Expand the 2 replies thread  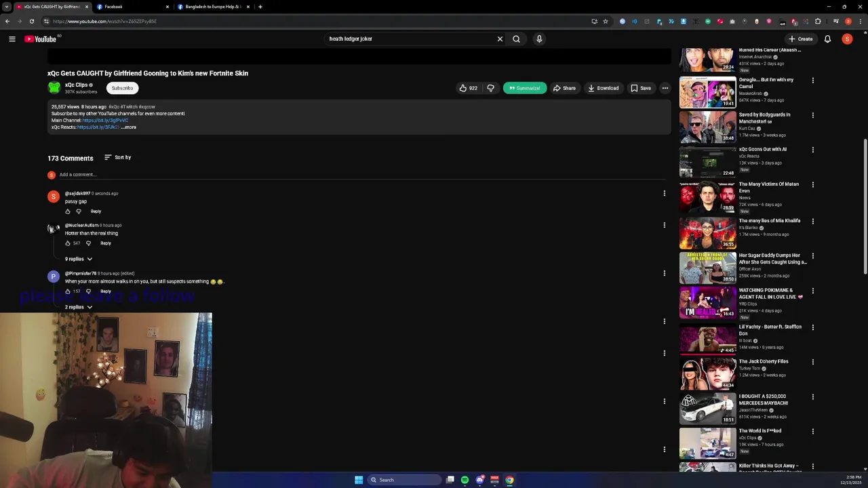click(x=79, y=307)
